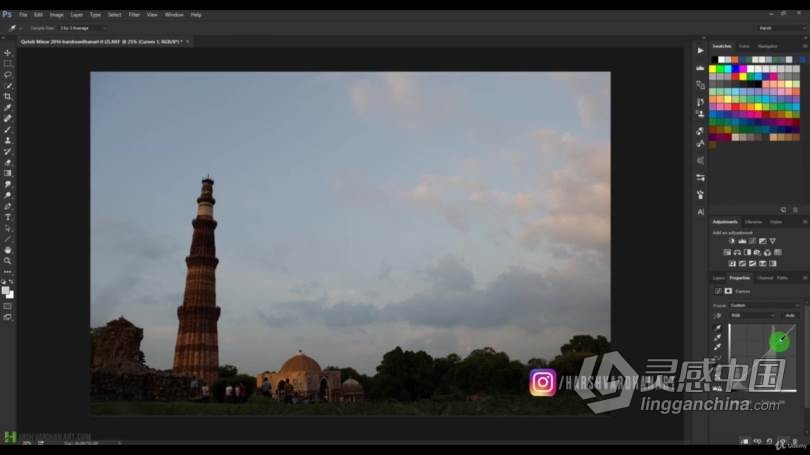This screenshot has height=455, width=810.
Task: Set the foreground color swatch
Action: coord(6,291)
